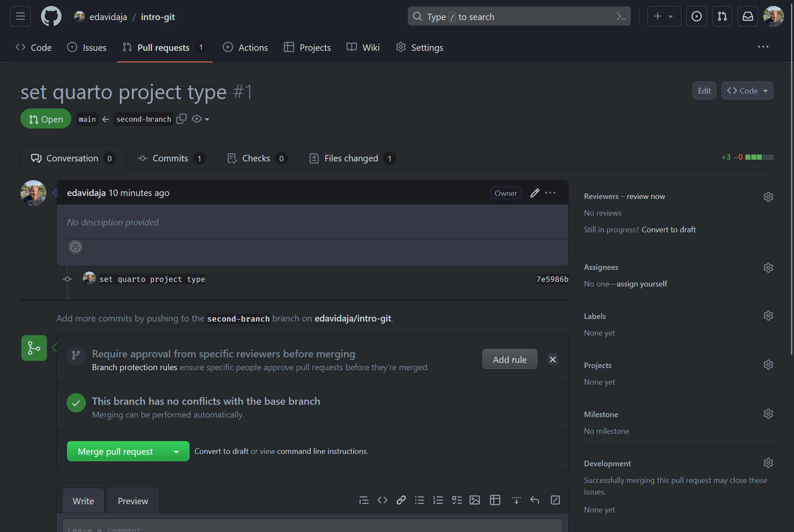Screen dimensions: 794x532
Task: Click the pencil edit comment icon
Action: [534, 193]
